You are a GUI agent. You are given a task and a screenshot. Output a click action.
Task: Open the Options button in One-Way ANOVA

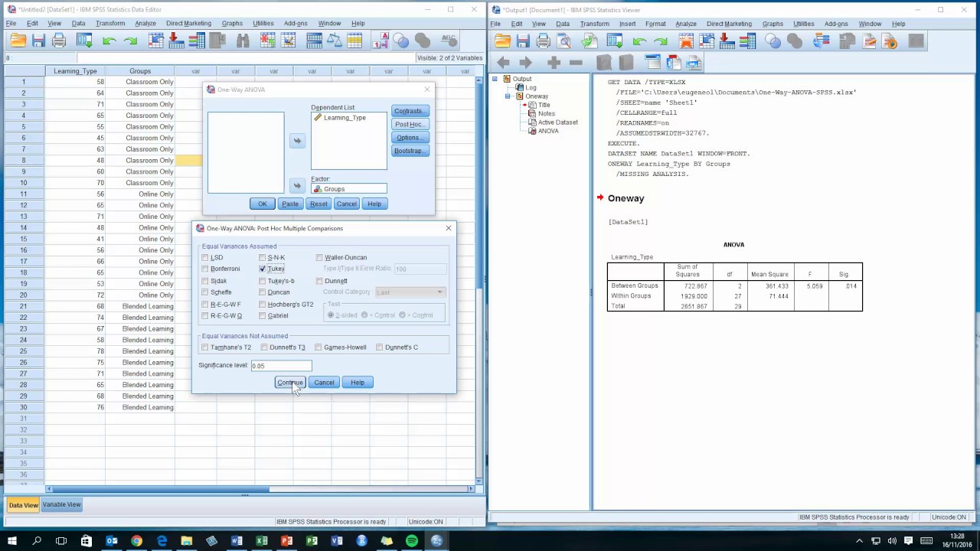(409, 138)
